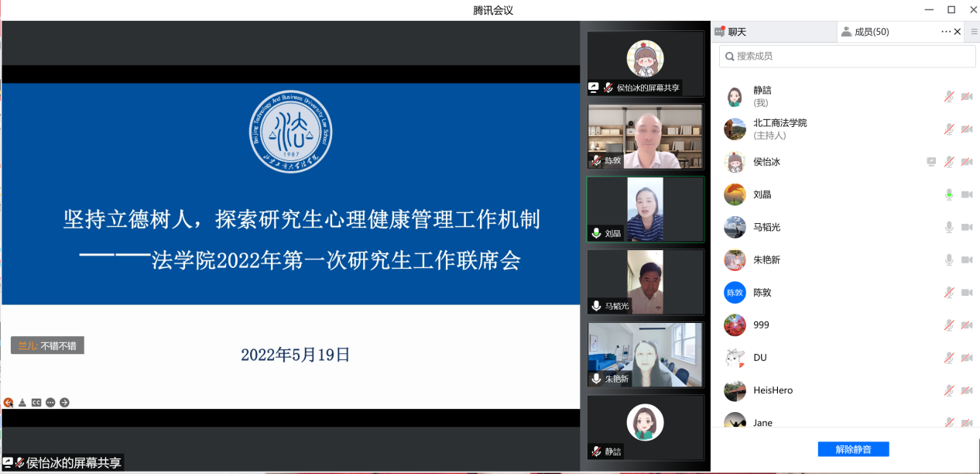
Task: Click 侯怡冰 screen sharing icon in member list
Action: click(931, 162)
